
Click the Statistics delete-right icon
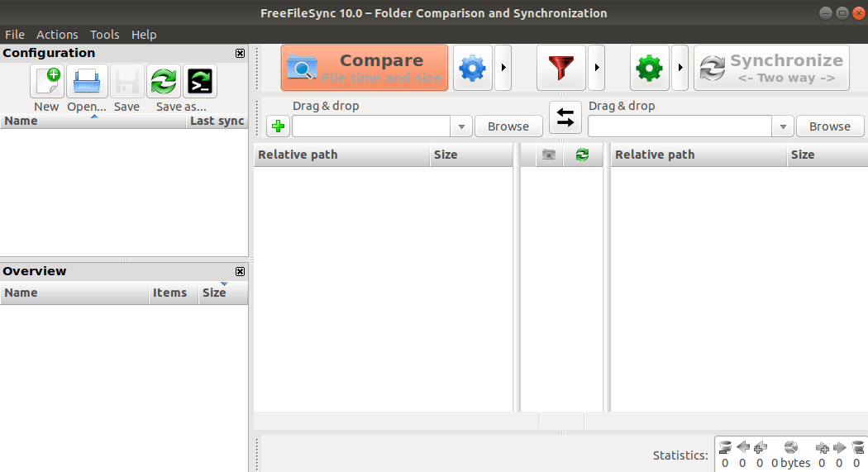857,447
